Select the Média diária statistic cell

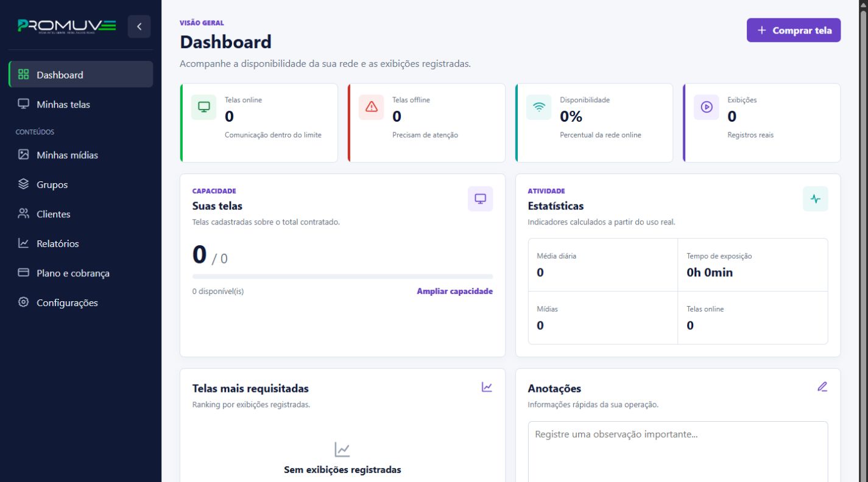pos(603,265)
